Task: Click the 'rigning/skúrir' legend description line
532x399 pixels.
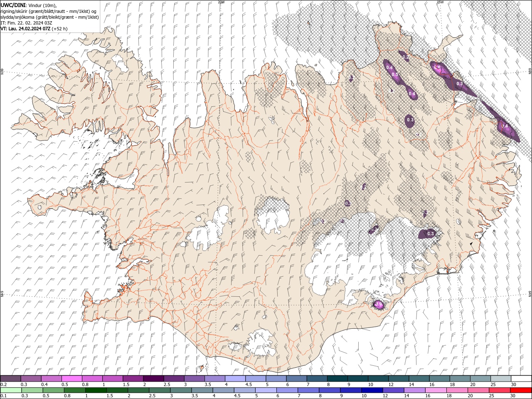Action: [49, 11]
